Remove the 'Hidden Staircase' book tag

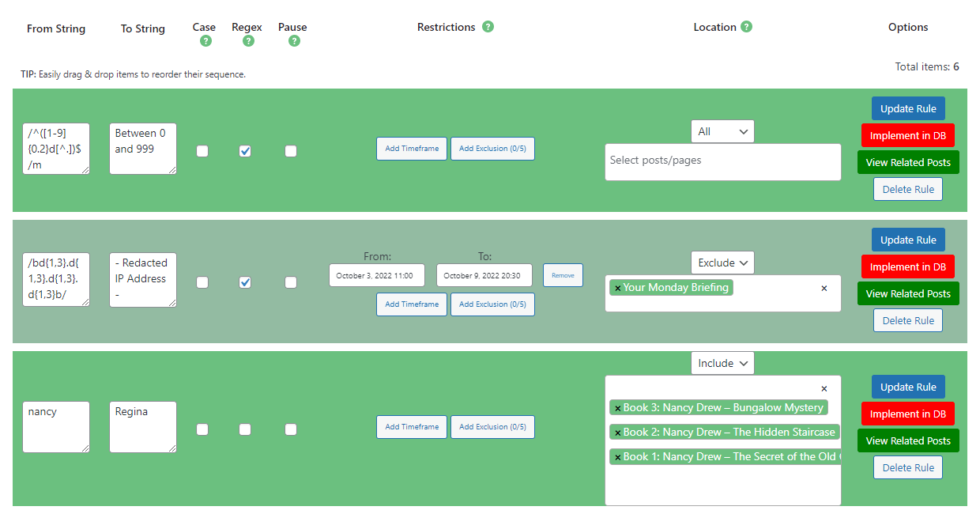[618, 433]
